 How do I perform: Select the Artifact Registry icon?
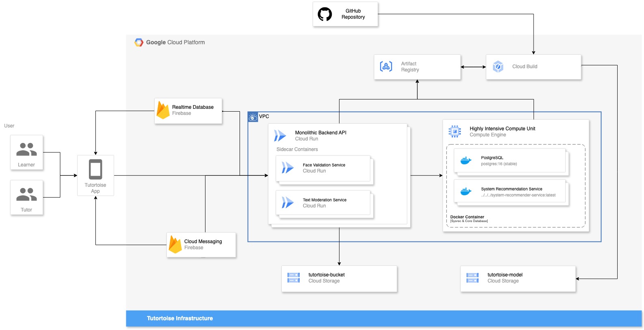(386, 67)
